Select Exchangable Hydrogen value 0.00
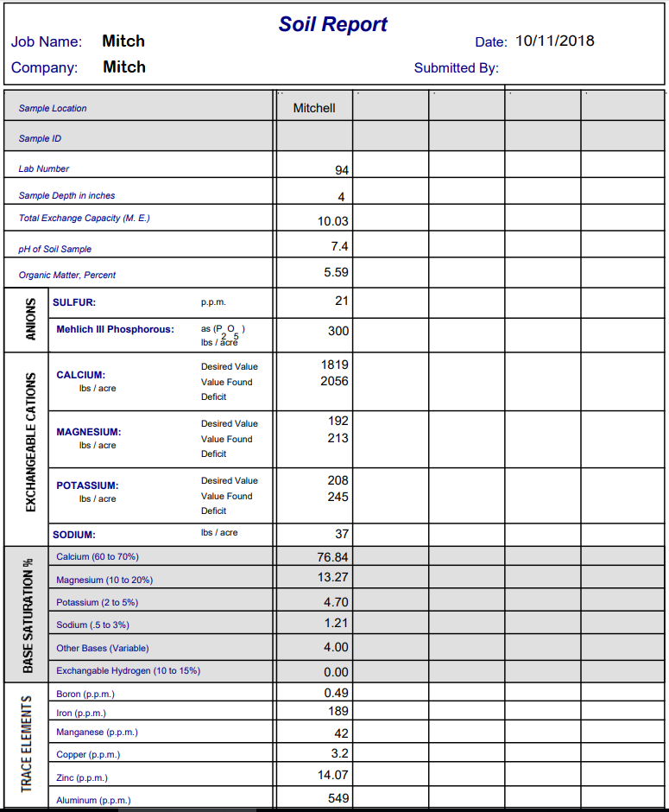 coord(336,672)
